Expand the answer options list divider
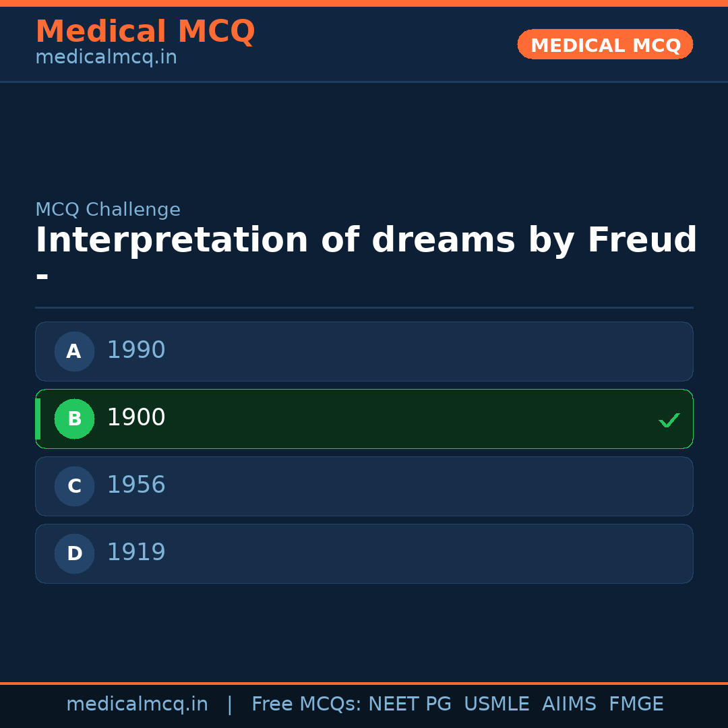 pos(364,307)
